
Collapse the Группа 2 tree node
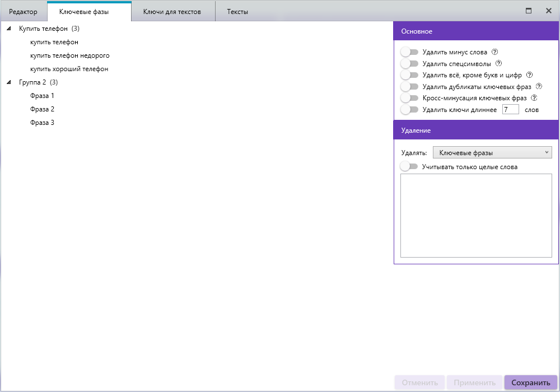(x=9, y=82)
